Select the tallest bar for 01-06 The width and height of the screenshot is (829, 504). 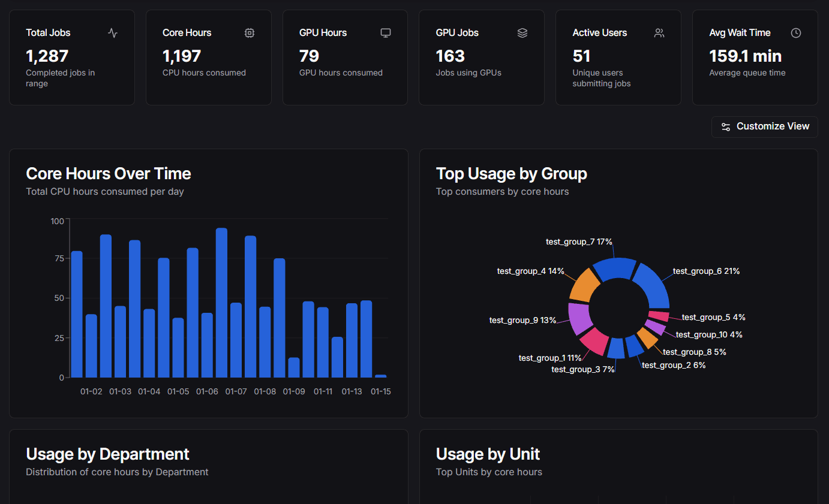(x=221, y=303)
